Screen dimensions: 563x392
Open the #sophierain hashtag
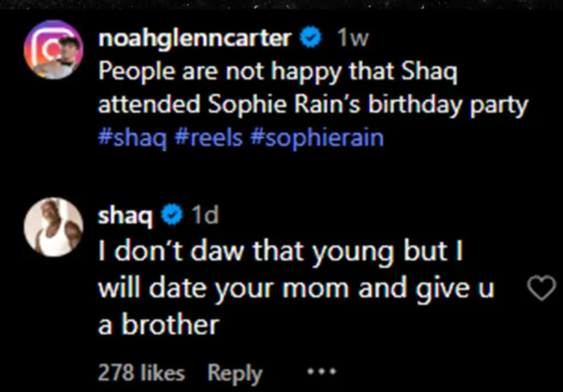[x=316, y=138]
